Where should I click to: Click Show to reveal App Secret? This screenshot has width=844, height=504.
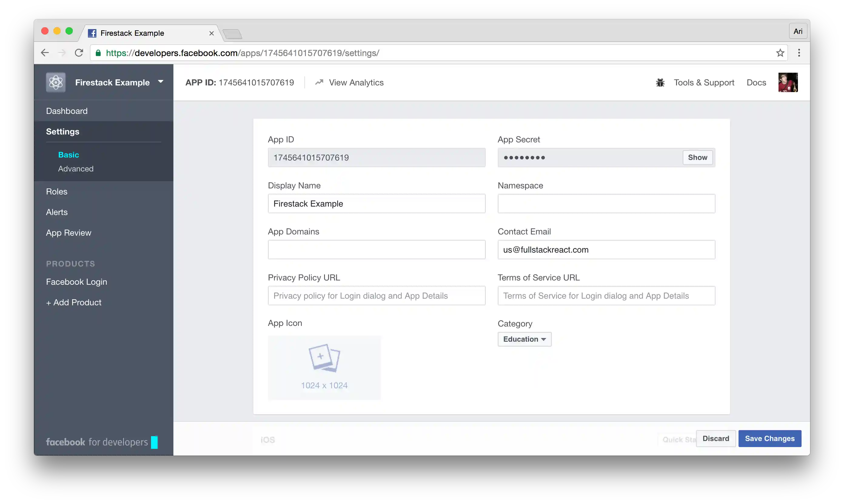pyautogui.click(x=697, y=157)
